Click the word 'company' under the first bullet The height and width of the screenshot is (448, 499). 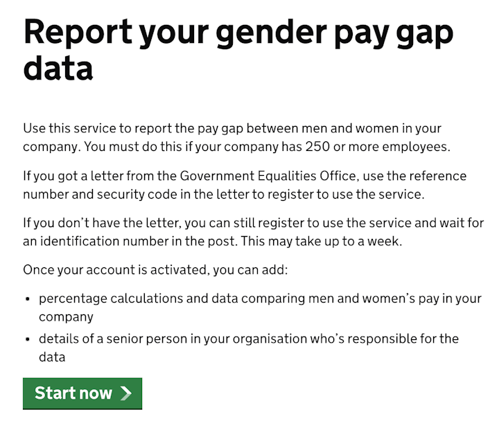[x=67, y=317]
